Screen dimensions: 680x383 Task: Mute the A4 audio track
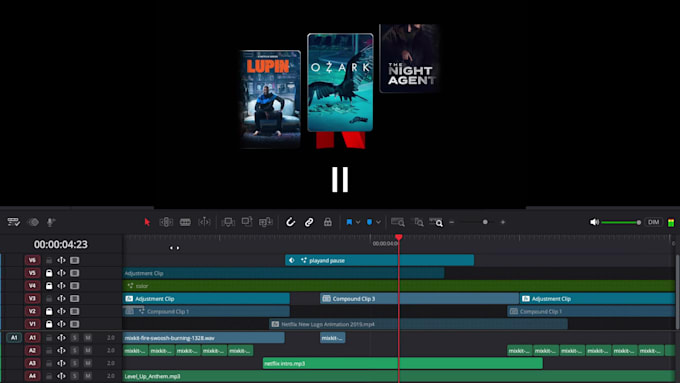[x=88, y=376]
